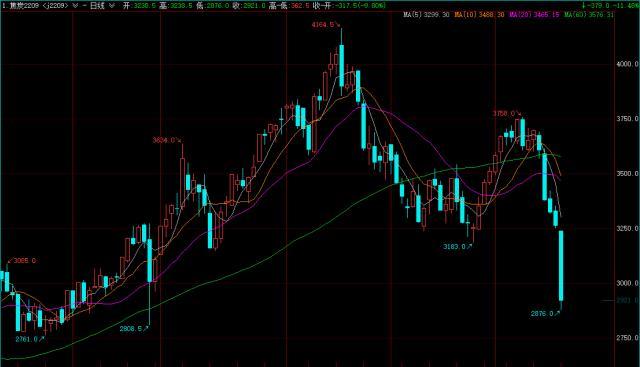The height and width of the screenshot is (367, 640).
Task: Click the 3183.0 low price marker
Action: (x=457, y=247)
